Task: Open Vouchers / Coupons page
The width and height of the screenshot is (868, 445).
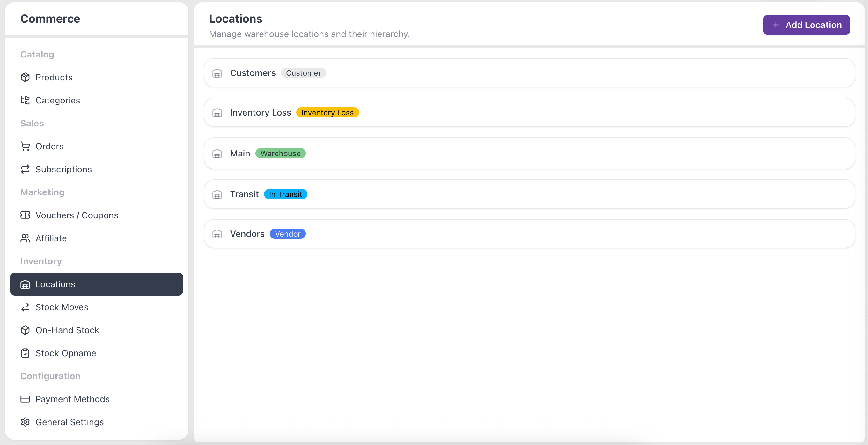Action: coord(96,215)
